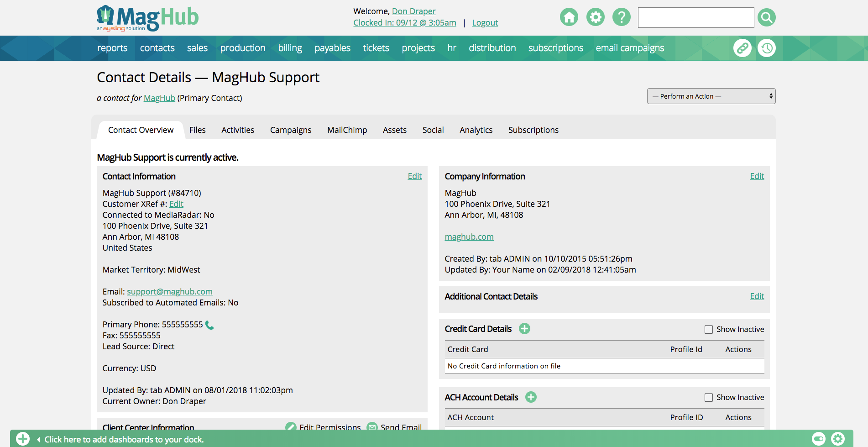Edit the Customer XRef number

pos(176,204)
